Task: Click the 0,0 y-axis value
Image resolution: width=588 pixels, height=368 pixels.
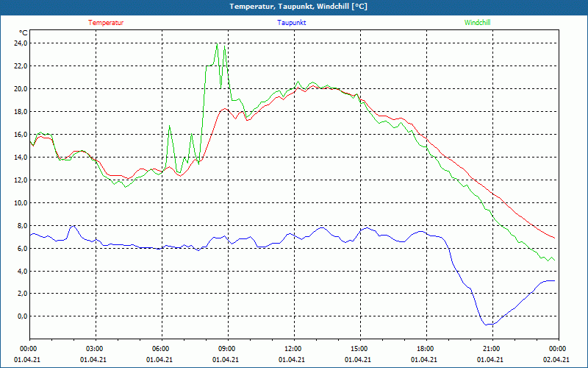Action: [22, 316]
